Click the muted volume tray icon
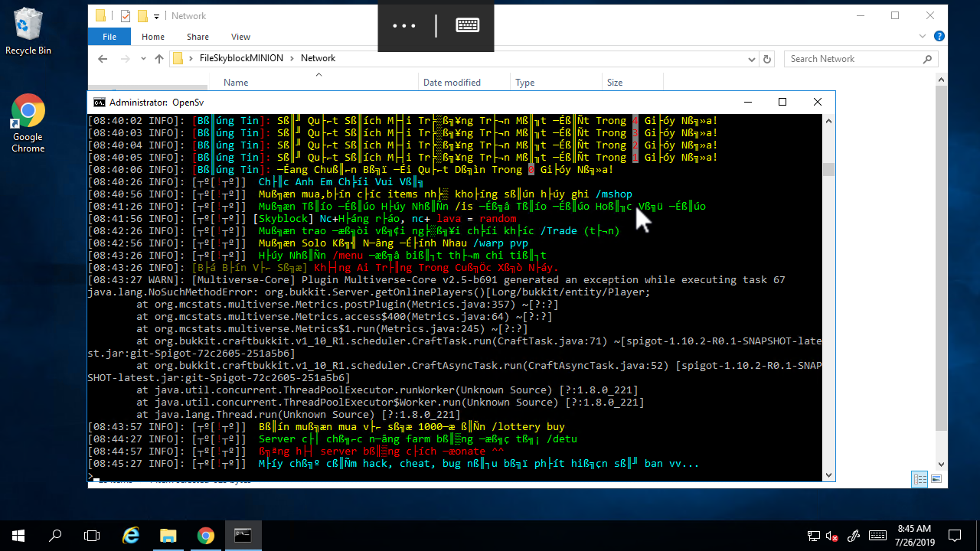980x551 pixels. [831, 536]
